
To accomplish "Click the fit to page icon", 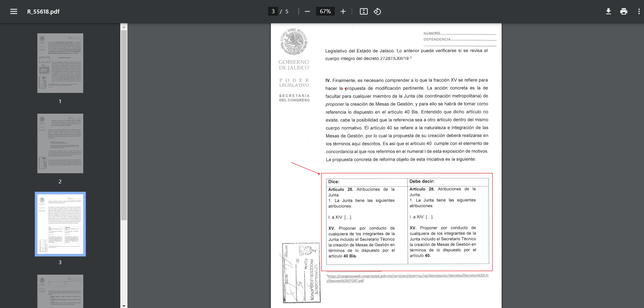I will tap(364, 12).
